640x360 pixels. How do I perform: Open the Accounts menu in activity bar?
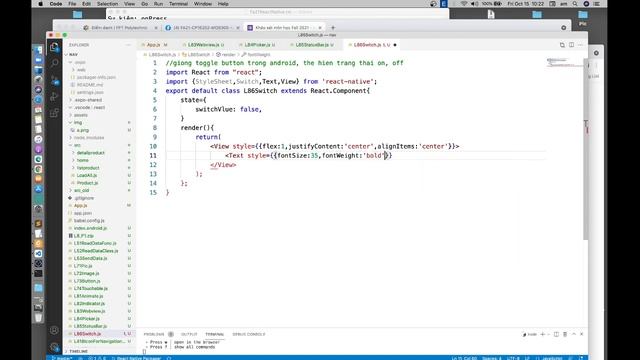[54, 330]
